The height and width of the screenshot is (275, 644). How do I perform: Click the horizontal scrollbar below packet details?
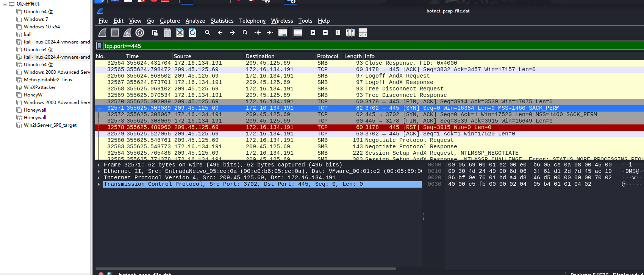246,269
